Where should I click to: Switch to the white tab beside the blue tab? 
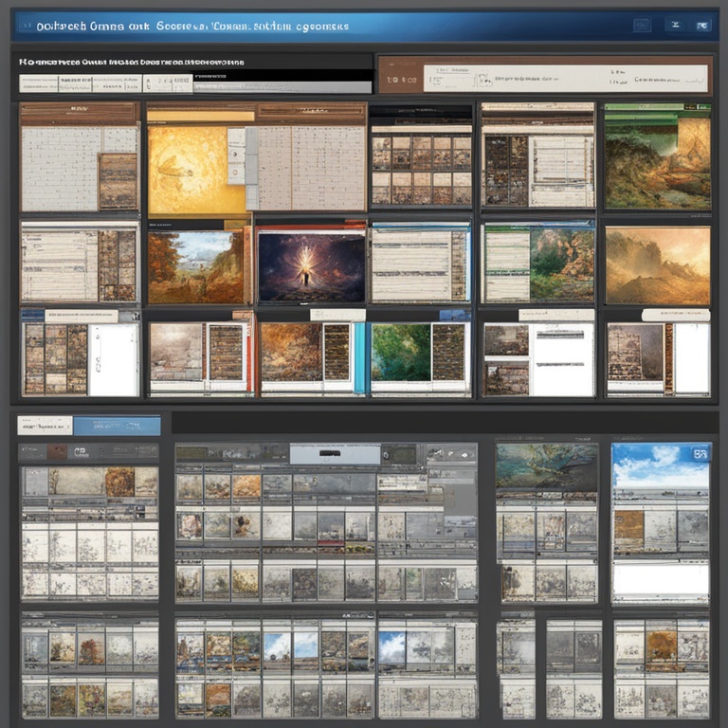point(45,426)
